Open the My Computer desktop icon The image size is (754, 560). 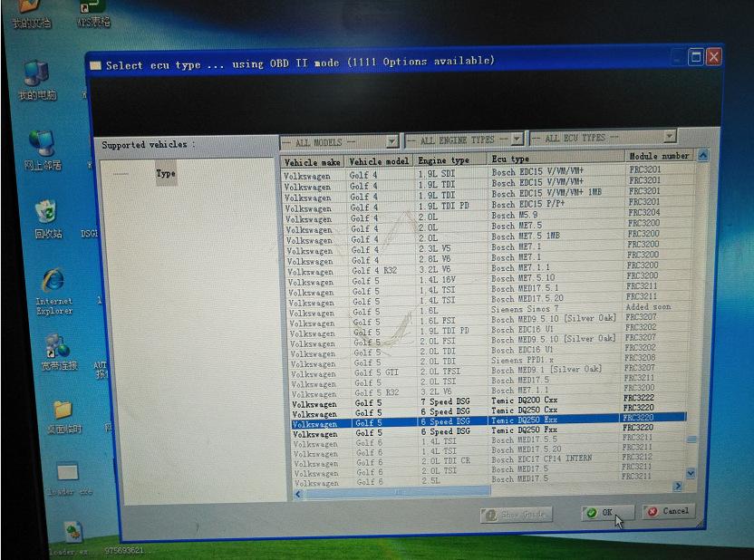[x=37, y=75]
